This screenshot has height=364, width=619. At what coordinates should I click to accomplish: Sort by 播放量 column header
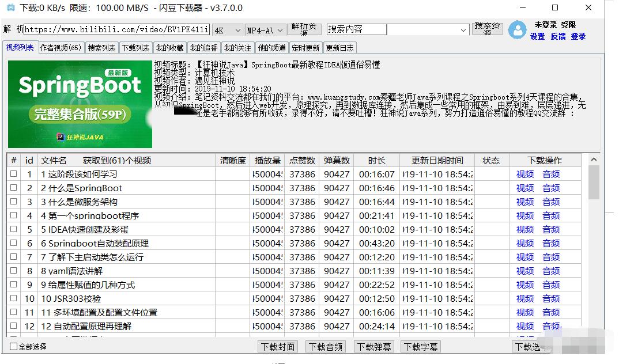[x=267, y=161]
